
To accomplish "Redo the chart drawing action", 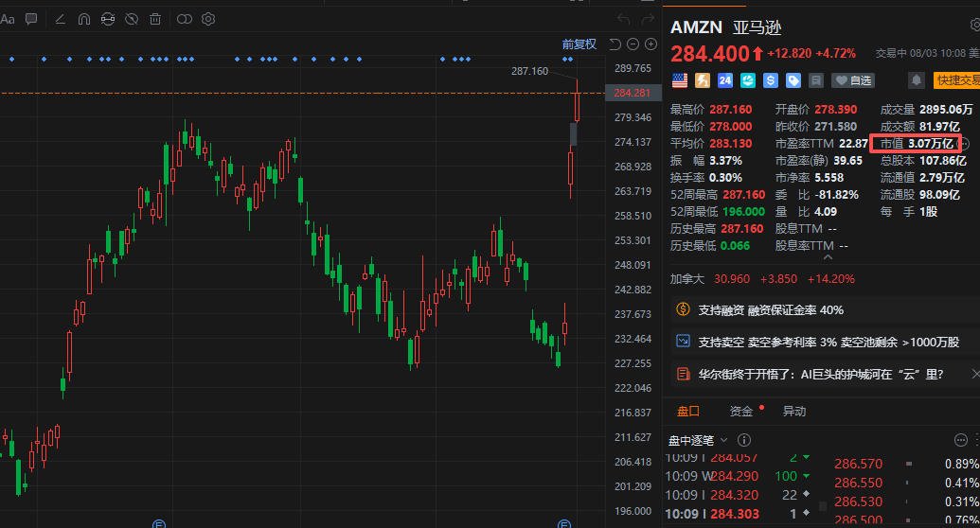I will click(648, 19).
